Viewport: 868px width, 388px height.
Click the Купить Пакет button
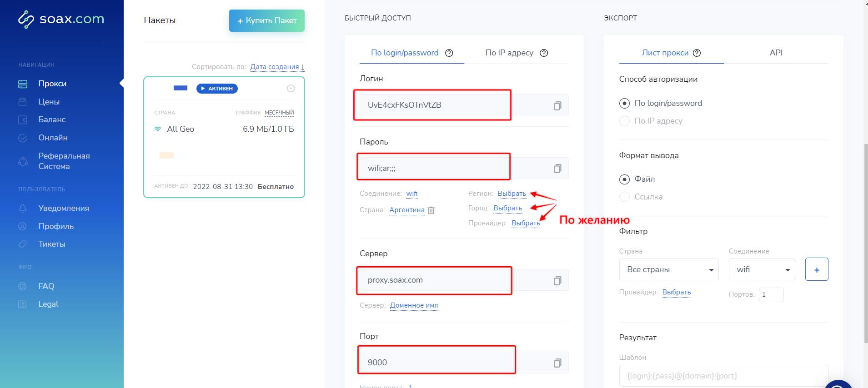[x=267, y=21]
